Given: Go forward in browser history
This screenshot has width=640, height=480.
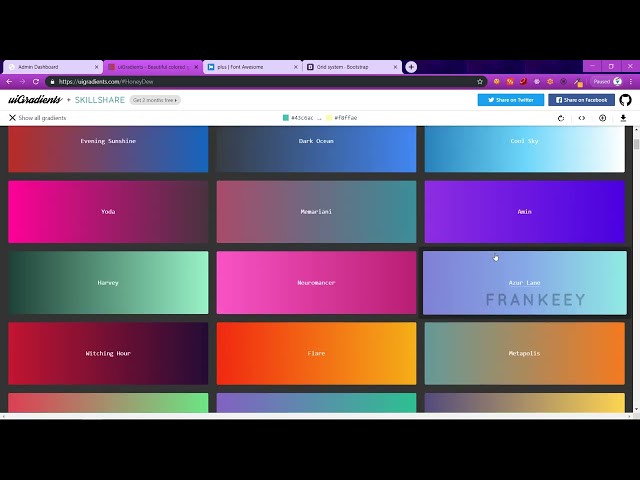Looking at the screenshot, I should tap(22, 82).
